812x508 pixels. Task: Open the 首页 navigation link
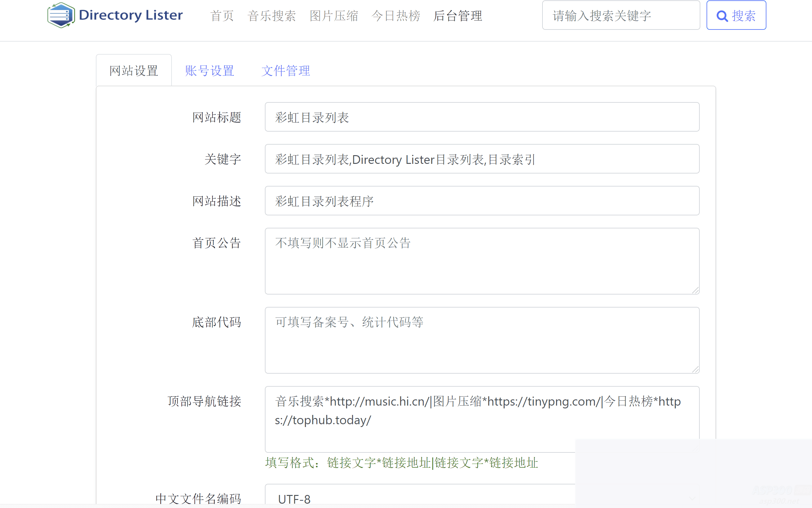(x=222, y=16)
